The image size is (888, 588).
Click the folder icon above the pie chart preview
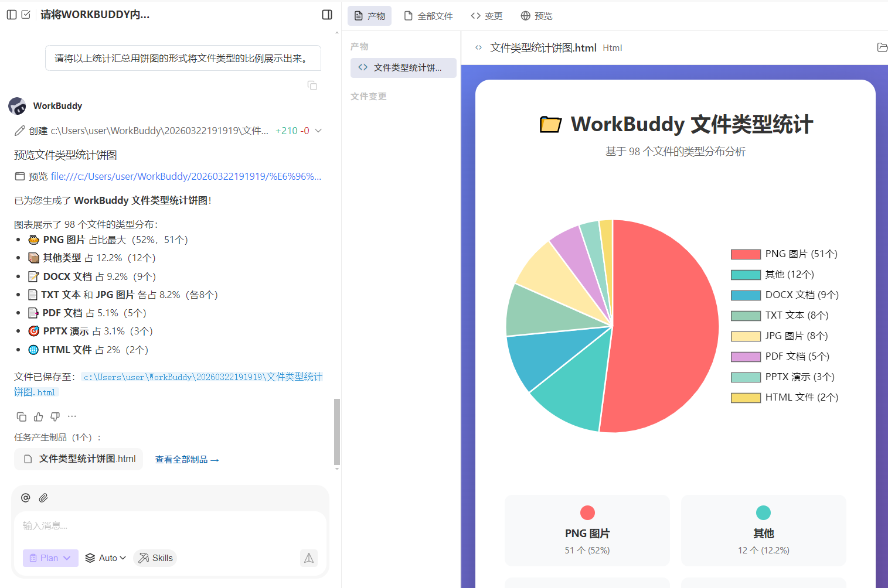(x=882, y=47)
